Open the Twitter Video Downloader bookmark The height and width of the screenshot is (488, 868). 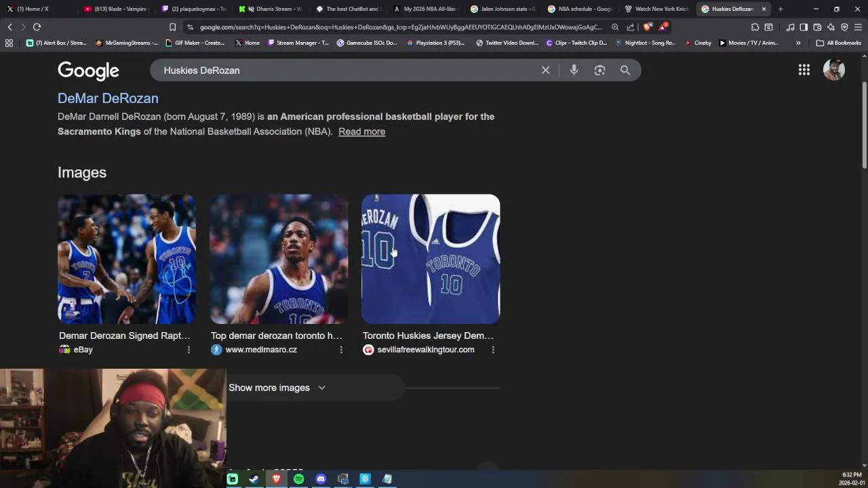coord(507,43)
